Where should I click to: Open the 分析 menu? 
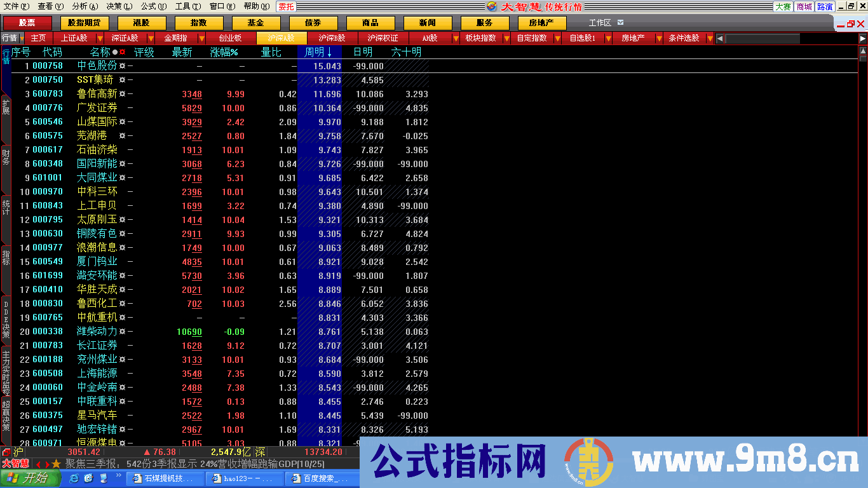(85, 6)
